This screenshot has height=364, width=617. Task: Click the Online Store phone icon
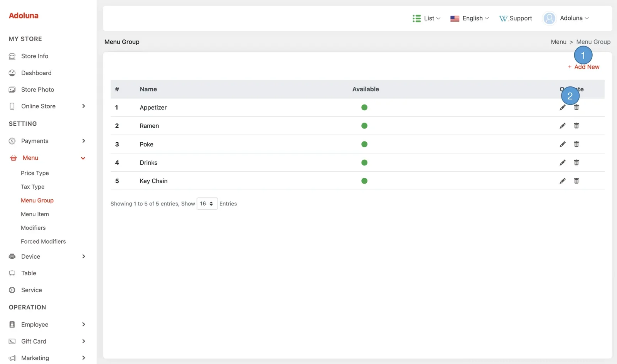[x=12, y=106]
